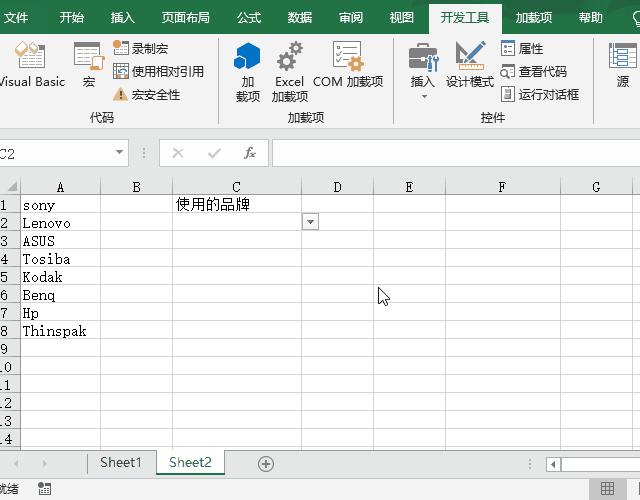Toggle Design Mode (设计模式)
This screenshot has width=640, height=500.
[470, 64]
